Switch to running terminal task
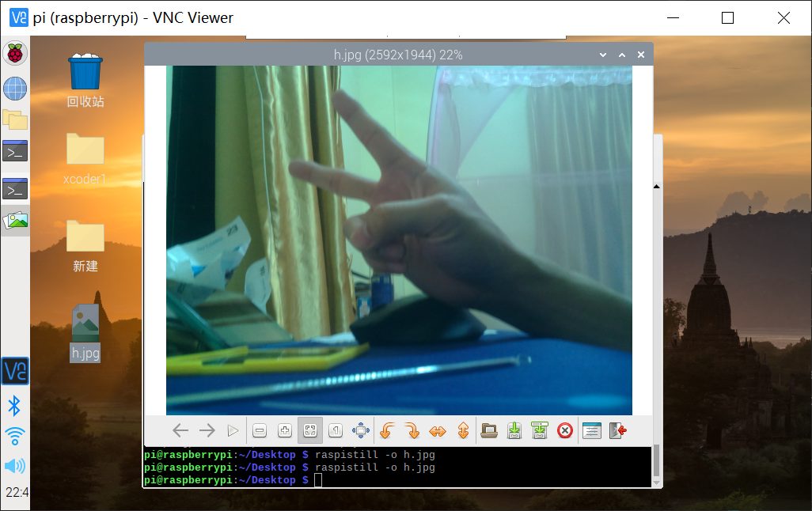Image resolution: width=812 pixels, height=511 pixels. tap(15, 188)
